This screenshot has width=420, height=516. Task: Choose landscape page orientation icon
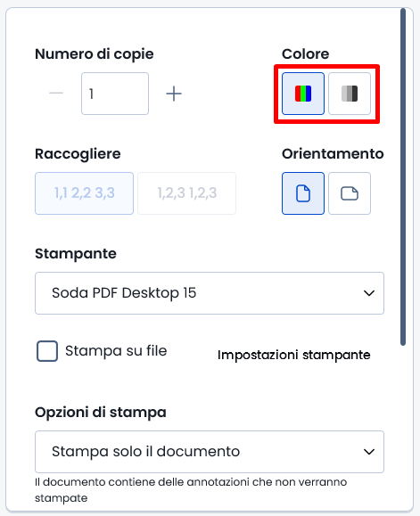350,193
